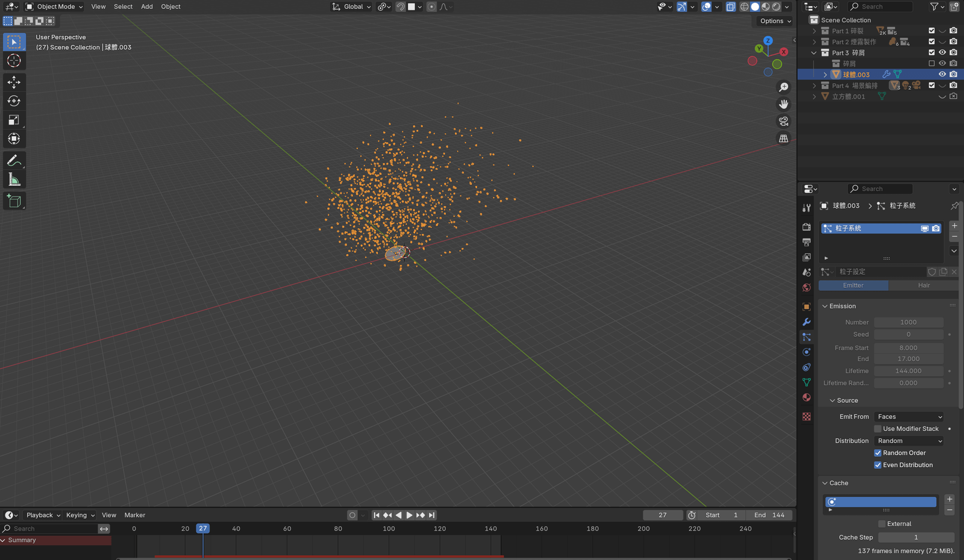Select the Measure tool
Image resolution: width=964 pixels, height=560 pixels.
pos(14,179)
